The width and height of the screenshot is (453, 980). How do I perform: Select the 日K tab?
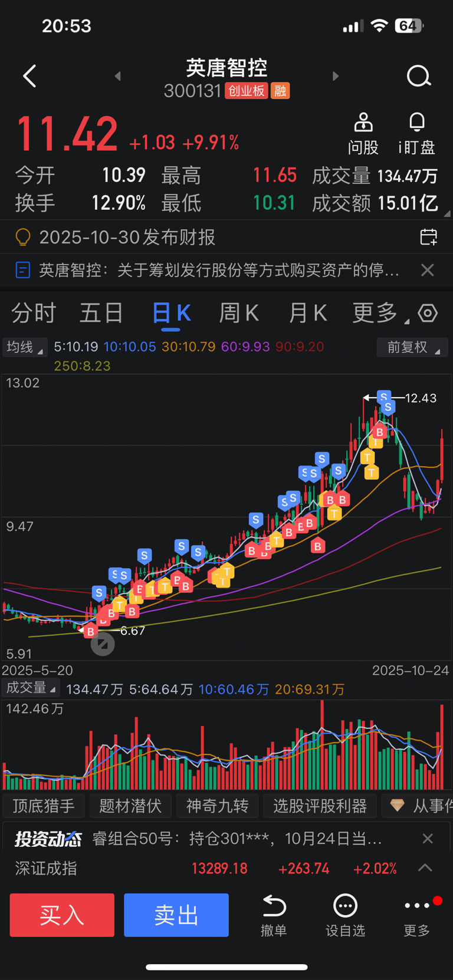point(172,313)
